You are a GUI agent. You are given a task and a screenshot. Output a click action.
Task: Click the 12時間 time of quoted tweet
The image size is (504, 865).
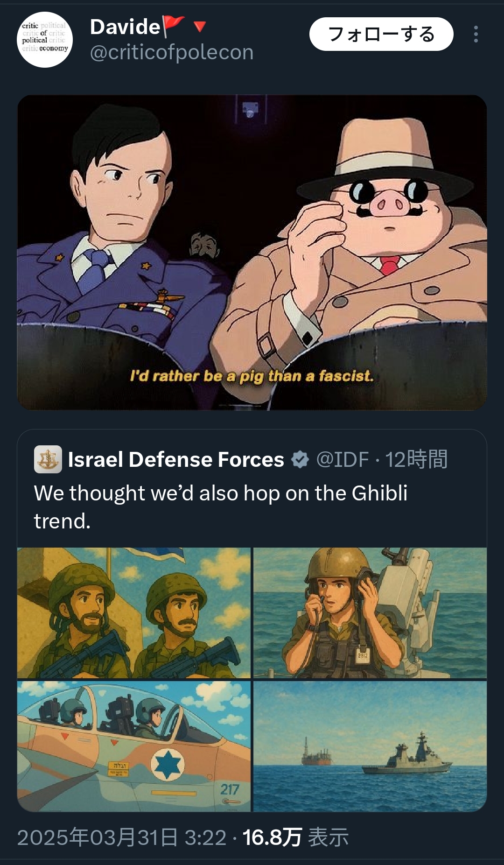[416, 459]
